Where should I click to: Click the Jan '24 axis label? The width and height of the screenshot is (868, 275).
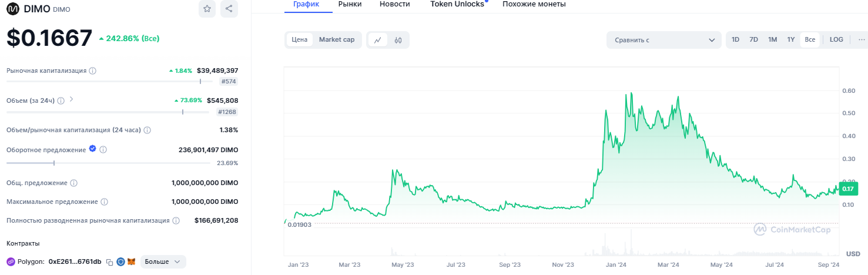click(x=616, y=265)
